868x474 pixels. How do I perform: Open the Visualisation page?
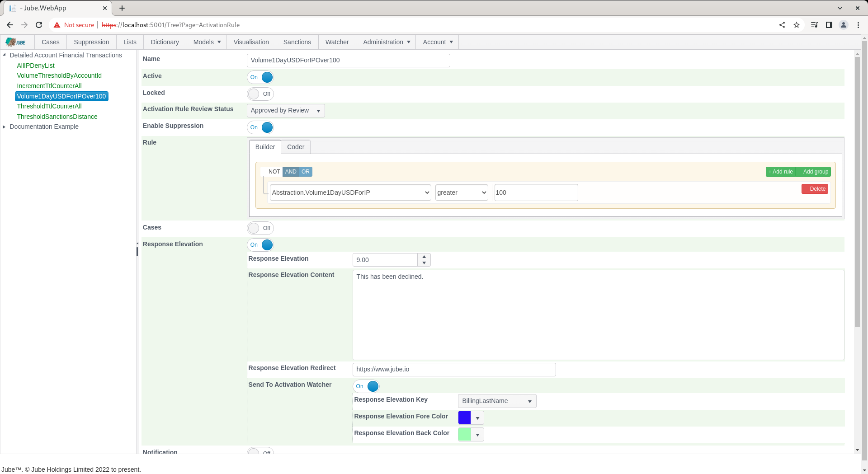[251, 42]
